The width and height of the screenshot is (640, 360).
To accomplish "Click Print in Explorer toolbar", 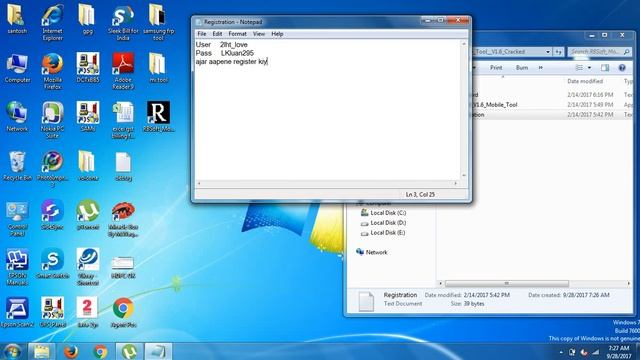I will (496, 68).
